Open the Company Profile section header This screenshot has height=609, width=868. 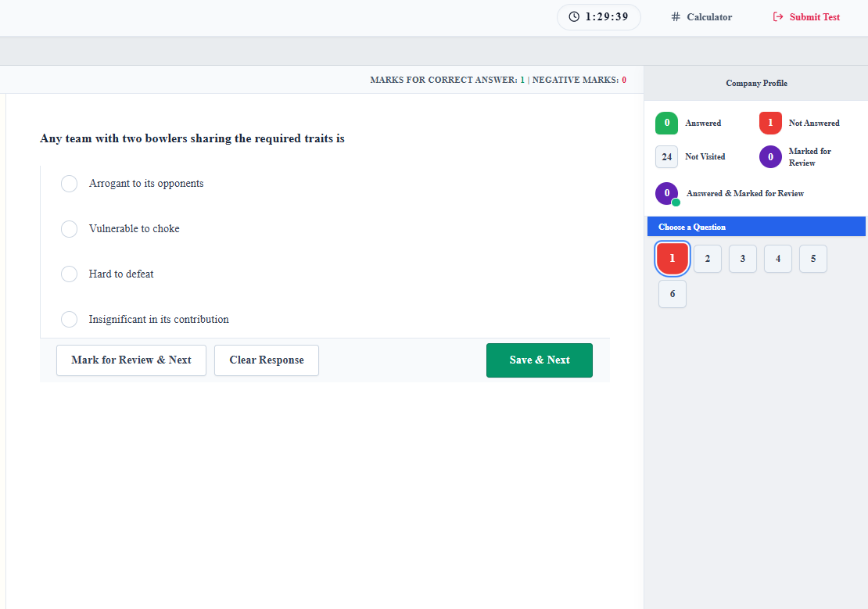756,83
